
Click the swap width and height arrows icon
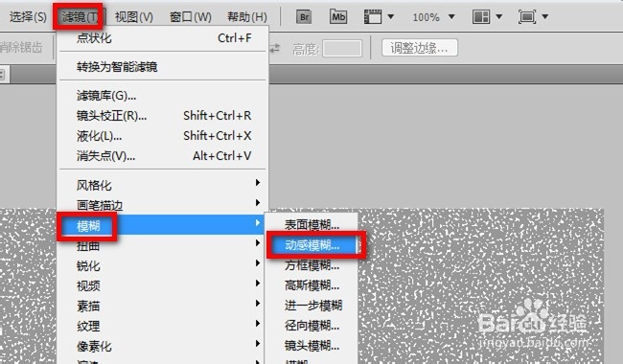pyautogui.click(x=275, y=49)
